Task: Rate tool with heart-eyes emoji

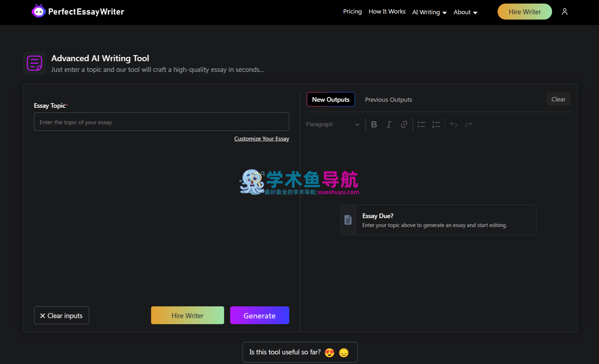Action: pos(329,353)
